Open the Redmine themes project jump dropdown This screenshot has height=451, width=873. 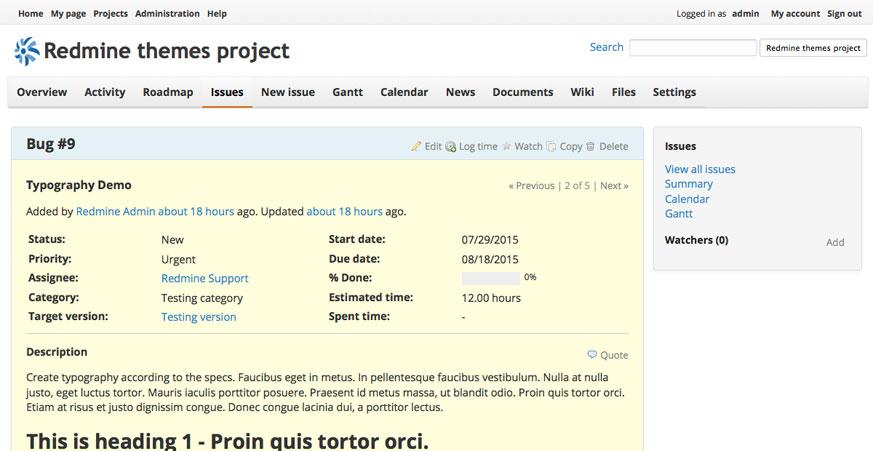click(x=813, y=48)
